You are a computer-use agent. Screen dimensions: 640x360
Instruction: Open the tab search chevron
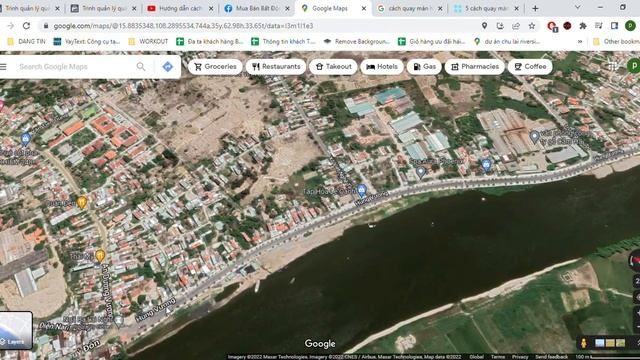[578, 7]
